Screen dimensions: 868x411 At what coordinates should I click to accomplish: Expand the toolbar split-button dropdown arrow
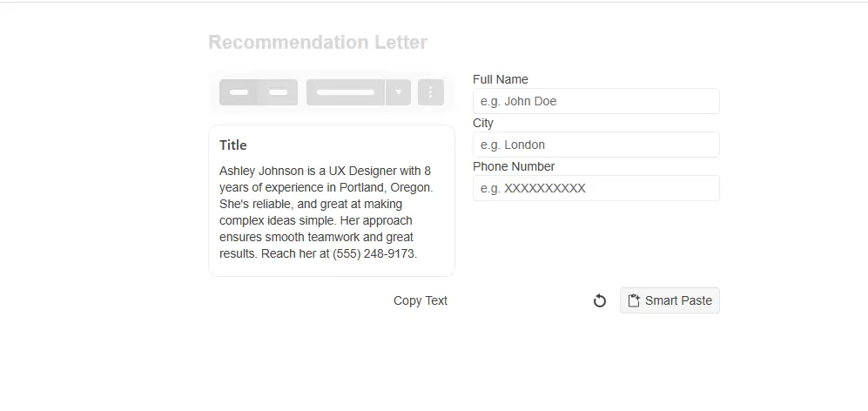[398, 92]
